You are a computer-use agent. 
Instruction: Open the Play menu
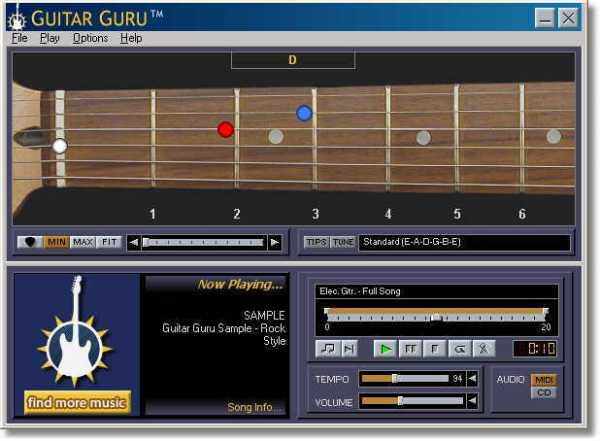click(x=50, y=38)
